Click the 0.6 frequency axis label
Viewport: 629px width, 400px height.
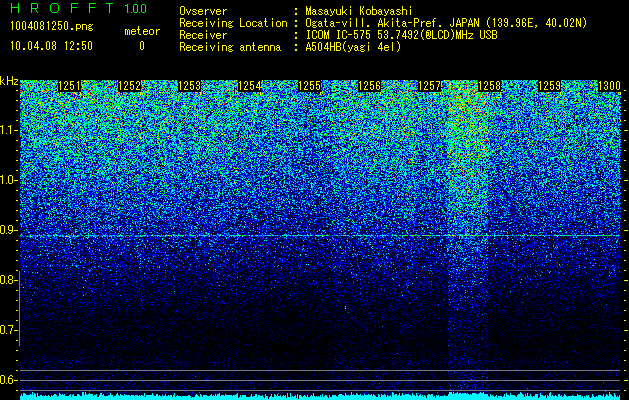(x=8, y=380)
